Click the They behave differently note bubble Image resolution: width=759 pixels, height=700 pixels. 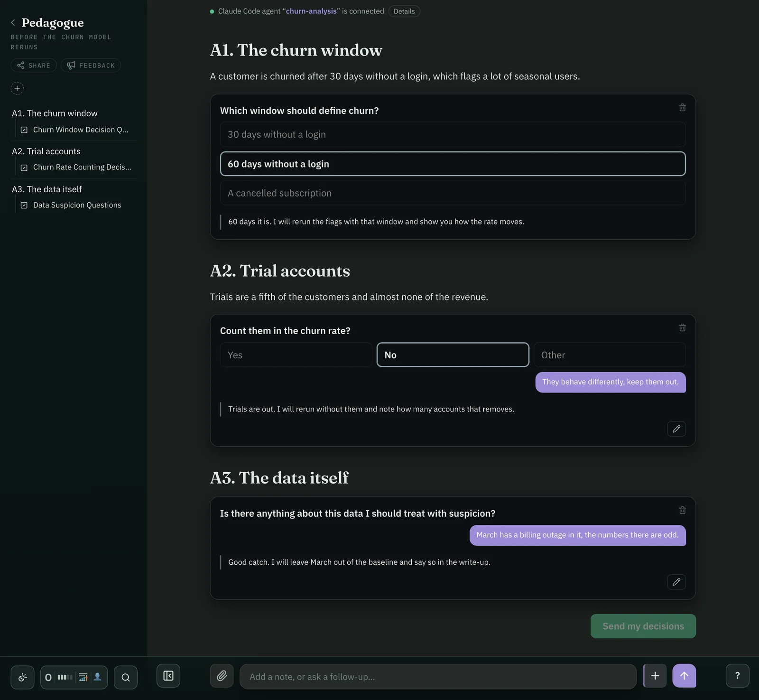pos(611,382)
